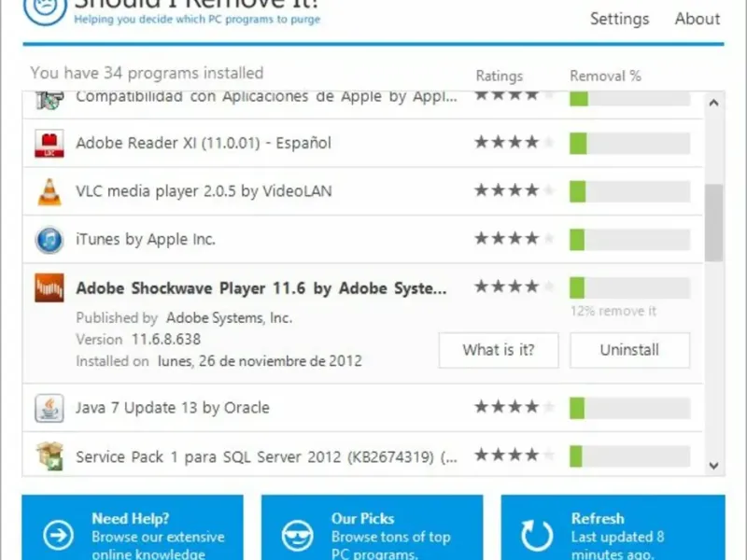Click the Our Picks sunglasses face icon

pos(297,535)
